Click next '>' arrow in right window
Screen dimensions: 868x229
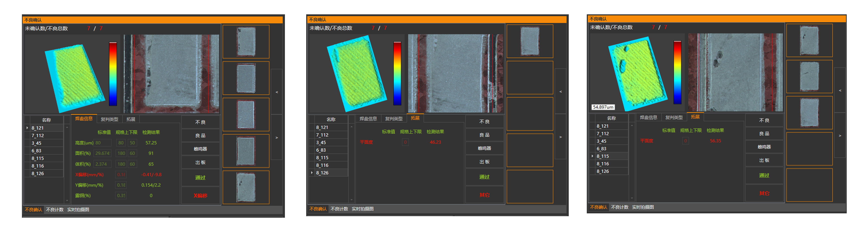coord(840,136)
